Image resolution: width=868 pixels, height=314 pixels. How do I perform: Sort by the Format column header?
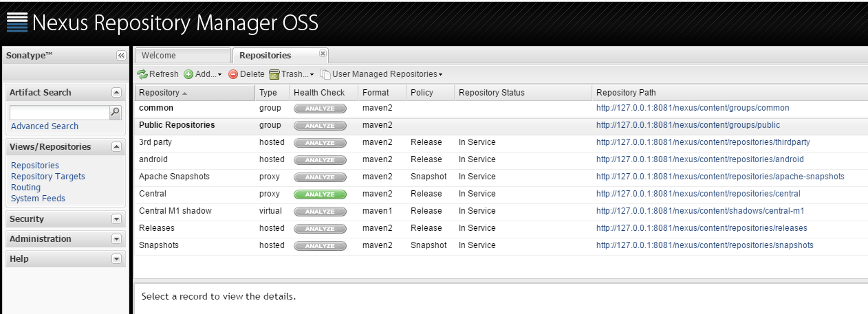click(x=382, y=93)
